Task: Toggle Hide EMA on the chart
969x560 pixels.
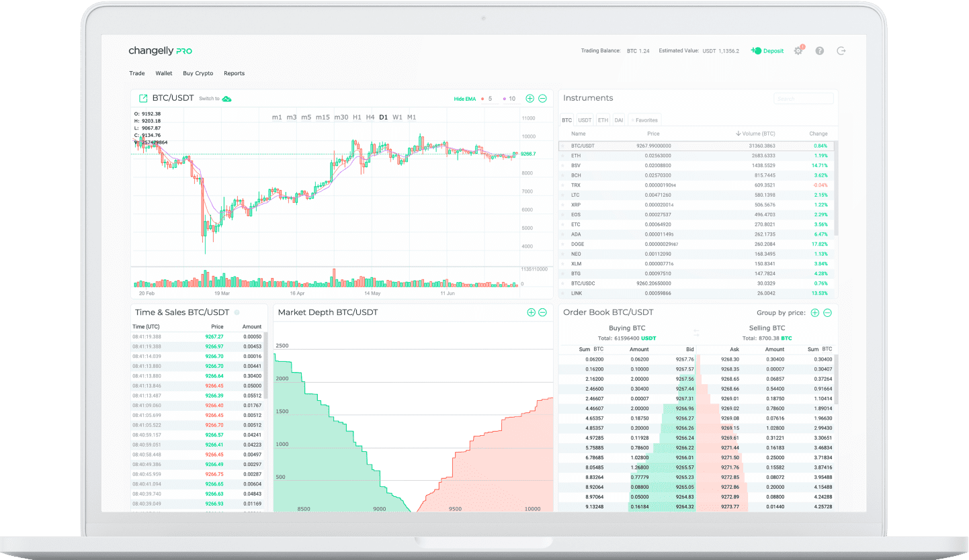Action: (464, 98)
